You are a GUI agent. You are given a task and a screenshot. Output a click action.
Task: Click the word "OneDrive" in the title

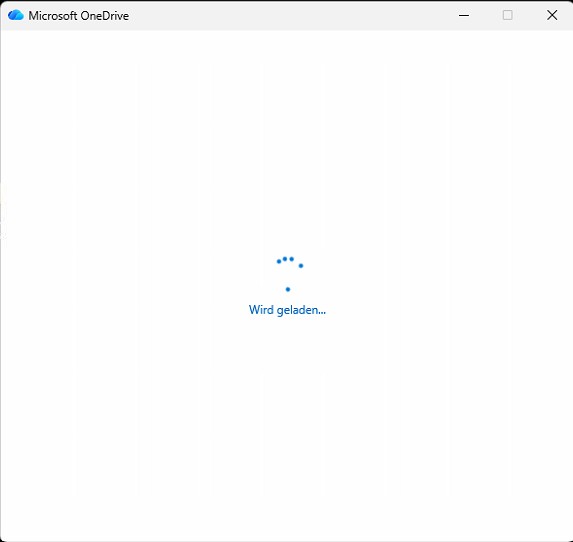coord(105,16)
